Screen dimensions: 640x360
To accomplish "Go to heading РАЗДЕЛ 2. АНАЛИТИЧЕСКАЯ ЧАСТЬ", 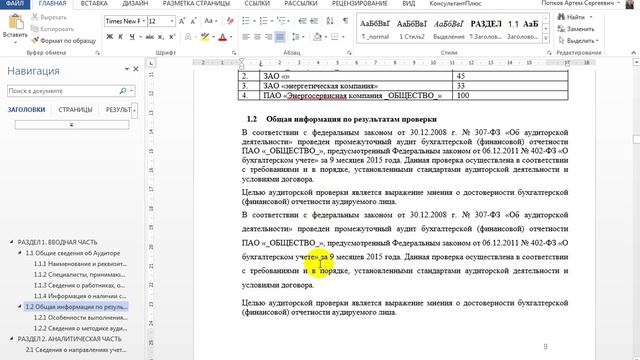I will [x=69, y=339].
